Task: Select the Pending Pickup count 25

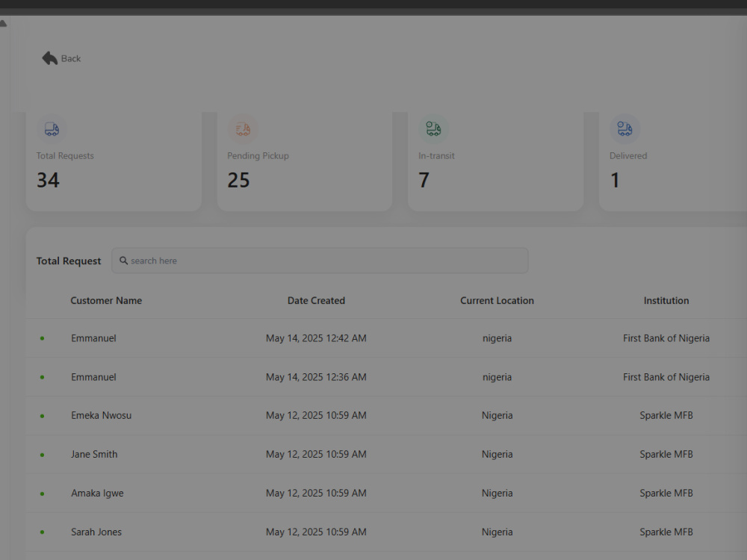Action: [x=239, y=180]
